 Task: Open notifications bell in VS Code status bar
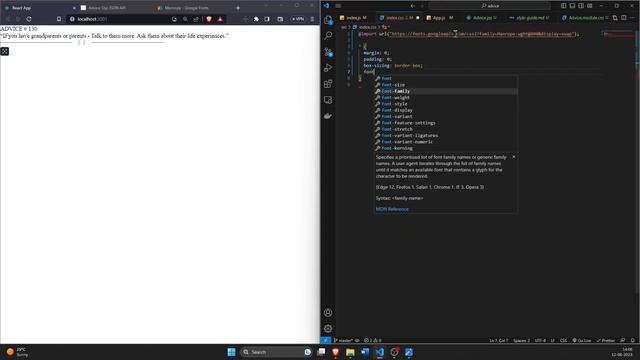coord(633,340)
